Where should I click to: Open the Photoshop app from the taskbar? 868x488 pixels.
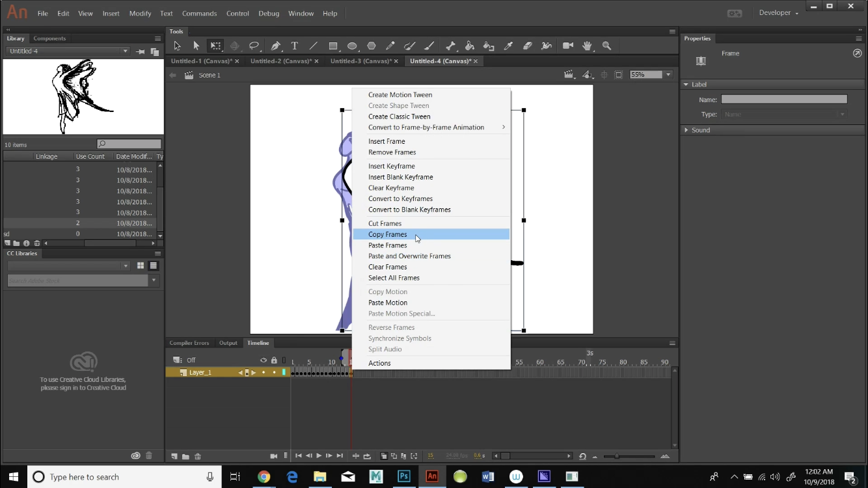point(404,476)
